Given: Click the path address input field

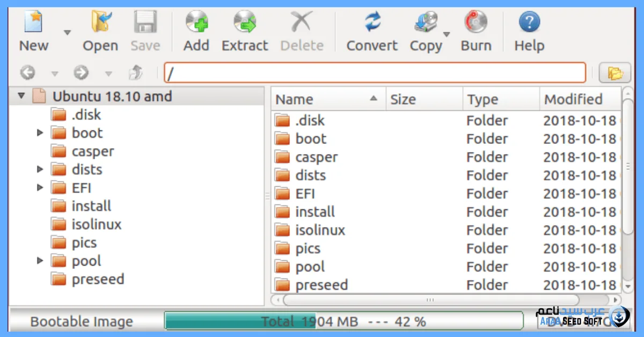Looking at the screenshot, I should point(375,73).
